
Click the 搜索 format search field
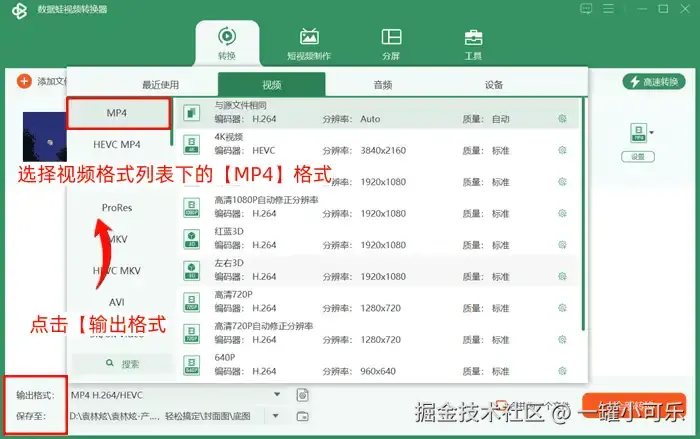click(121, 364)
